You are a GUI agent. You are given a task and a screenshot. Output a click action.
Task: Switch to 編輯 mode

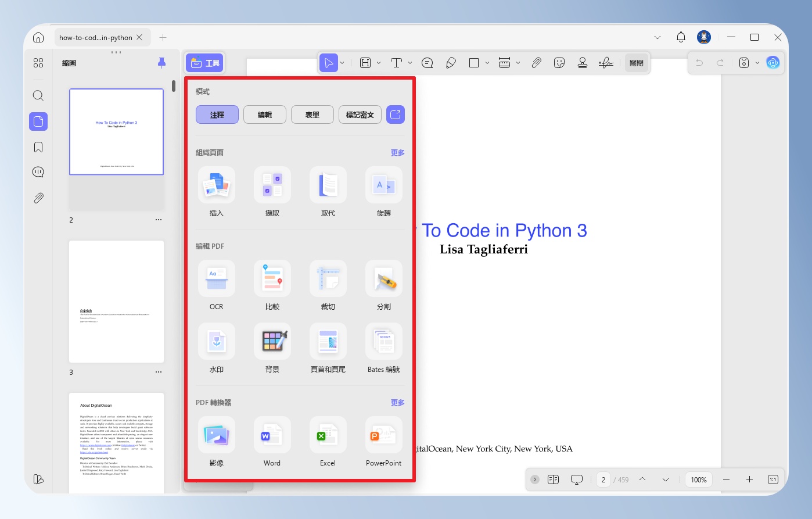click(x=265, y=114)
